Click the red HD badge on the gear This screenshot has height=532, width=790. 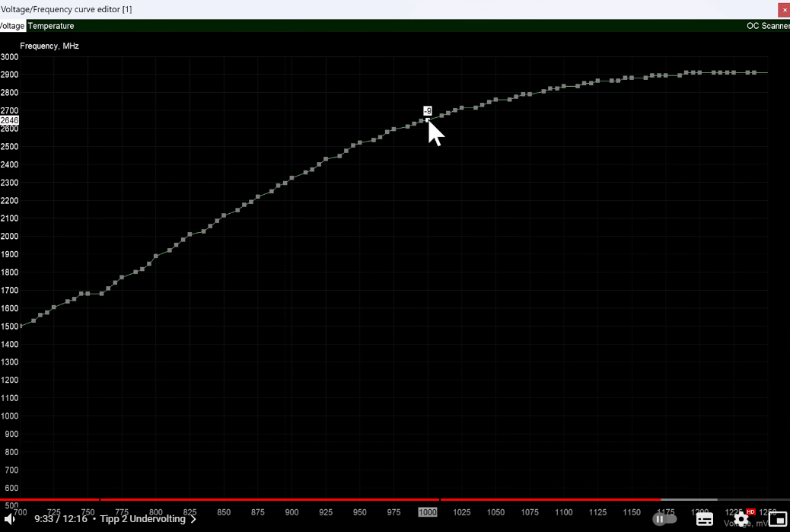tap(750, 512)
